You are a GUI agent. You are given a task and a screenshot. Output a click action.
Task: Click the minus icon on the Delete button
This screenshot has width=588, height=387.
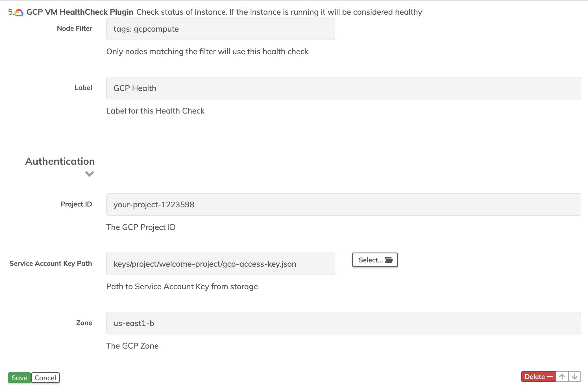[550, 377]
